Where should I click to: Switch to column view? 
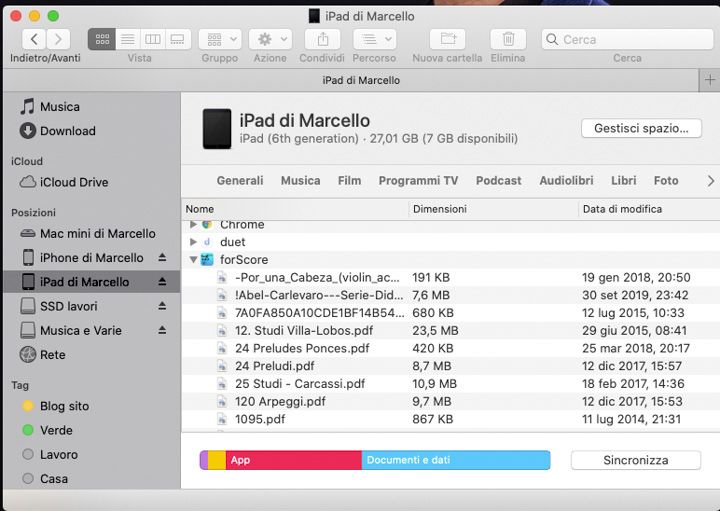pos(152,39)
